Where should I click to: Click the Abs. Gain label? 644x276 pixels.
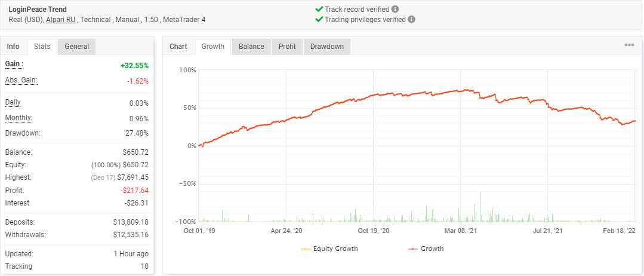tap(21, 80)
